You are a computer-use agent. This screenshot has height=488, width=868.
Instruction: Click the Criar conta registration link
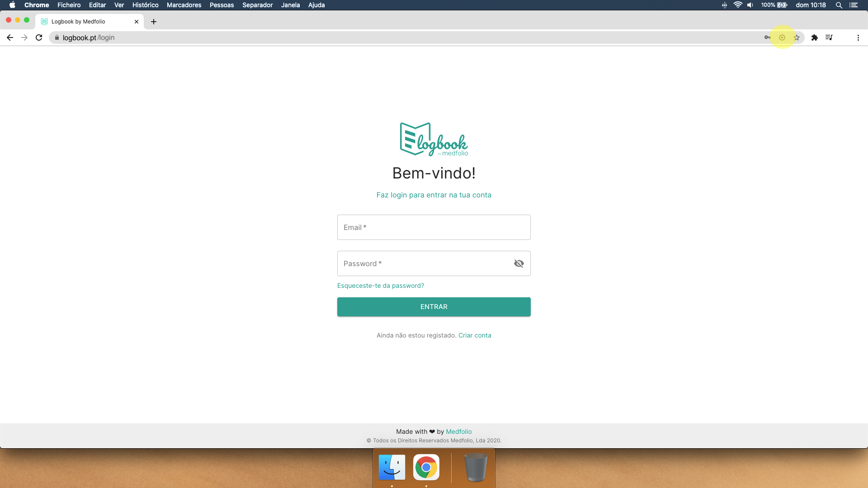[x=475, y=335]
